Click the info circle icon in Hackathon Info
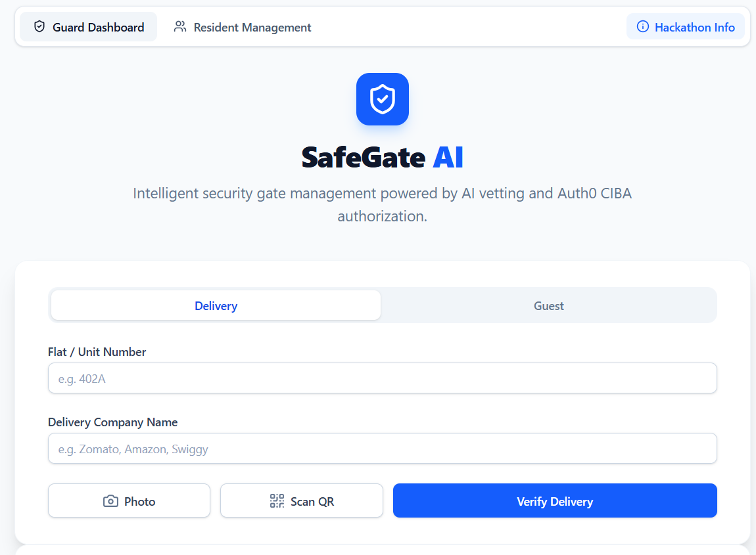Screen dimensions: 756x555 pos(643,26)
